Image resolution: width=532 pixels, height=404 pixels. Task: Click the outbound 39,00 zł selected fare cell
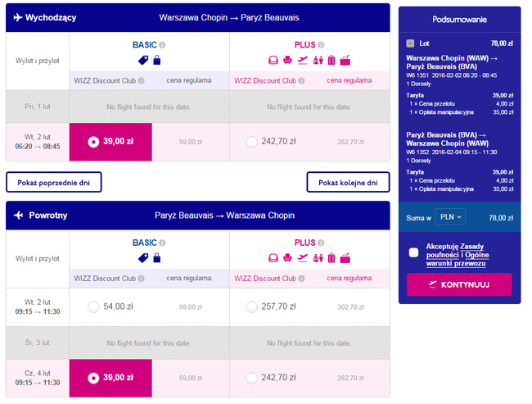point(111,142)
